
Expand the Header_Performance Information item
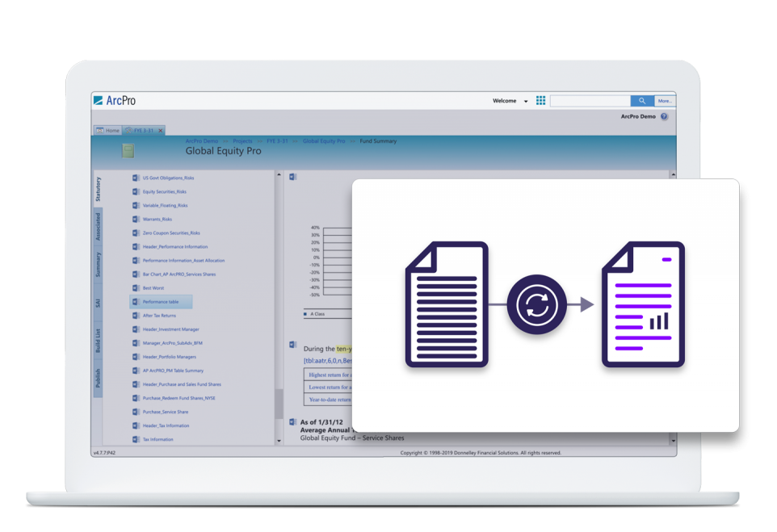136,246
